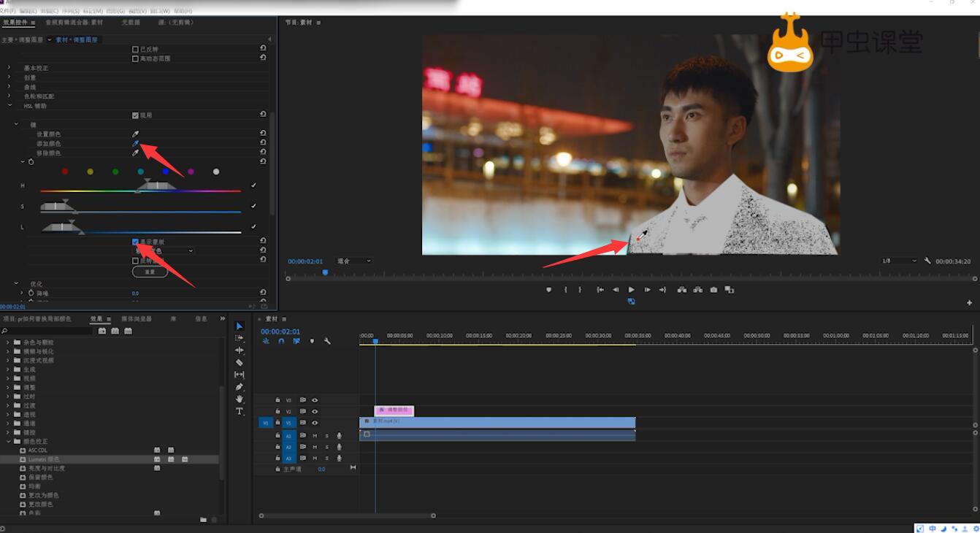
Task: Select the Set Color (设置颜色) eyedropper
Action: pyautogui.click(x=135, y=134)
